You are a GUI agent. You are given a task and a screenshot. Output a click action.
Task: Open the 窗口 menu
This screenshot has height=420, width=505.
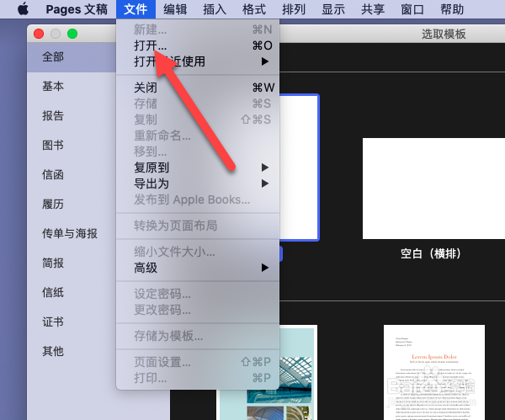(412, 9)
